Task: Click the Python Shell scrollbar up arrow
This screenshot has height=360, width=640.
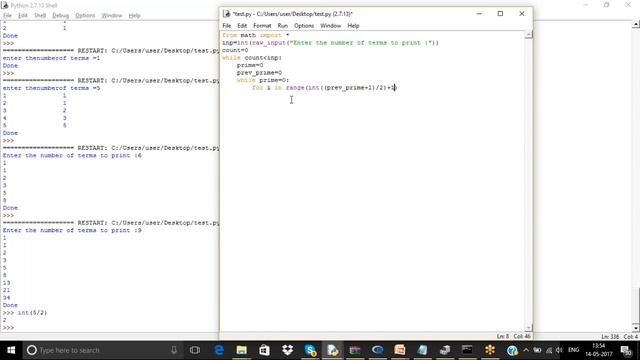Action: click(636, 24)
